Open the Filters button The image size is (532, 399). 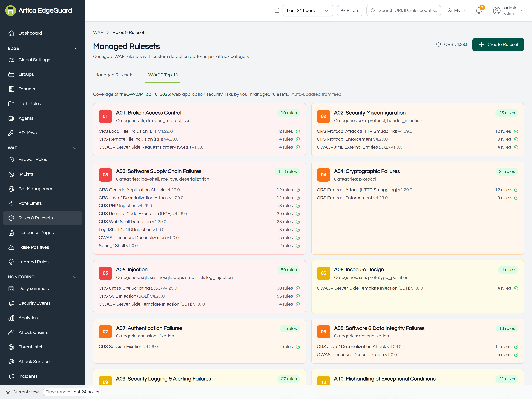click(349, 11)
